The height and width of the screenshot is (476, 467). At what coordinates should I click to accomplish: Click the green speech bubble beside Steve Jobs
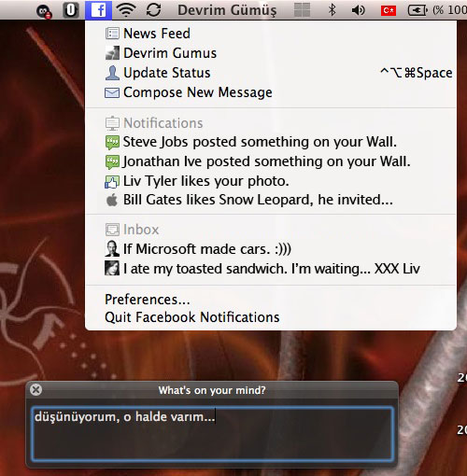point(112,143)
